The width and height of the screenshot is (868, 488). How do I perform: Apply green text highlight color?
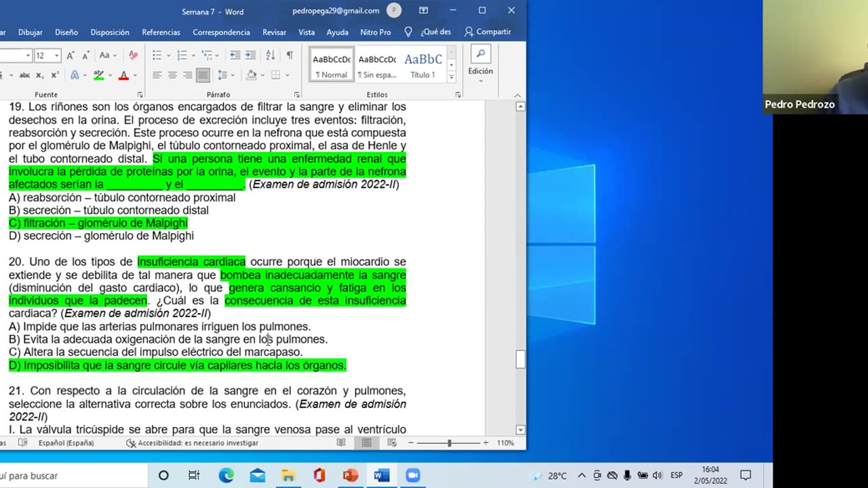99,75
